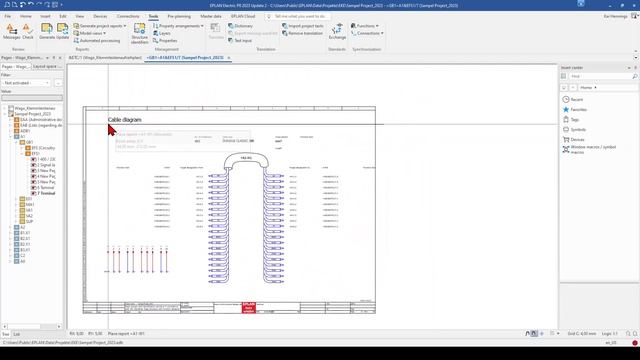Click the 'Cable diagram' heading text

coord(124,120)
